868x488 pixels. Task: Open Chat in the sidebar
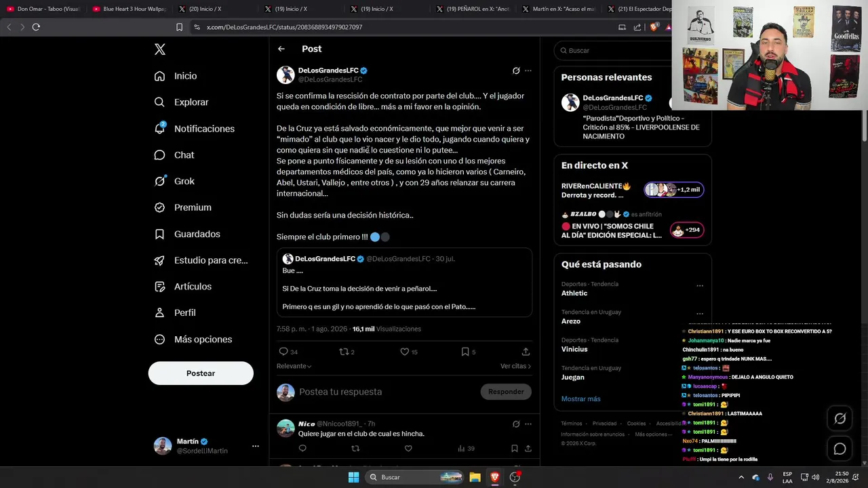174,155
